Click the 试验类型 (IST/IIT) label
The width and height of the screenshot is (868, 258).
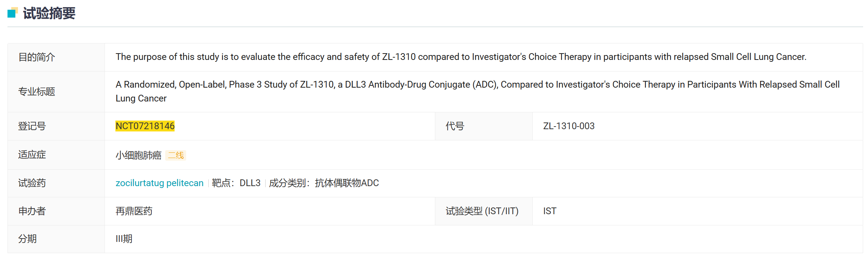(x=482, y=211)
